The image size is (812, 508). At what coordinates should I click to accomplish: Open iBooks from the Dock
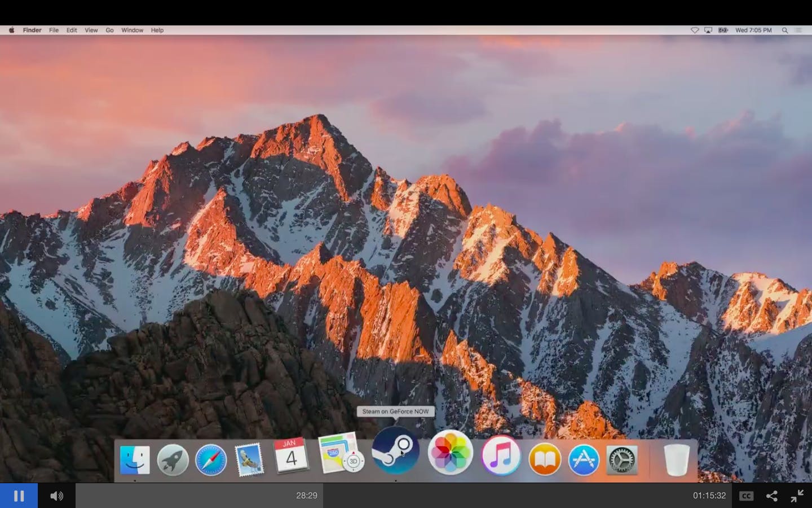pos(545,459)
